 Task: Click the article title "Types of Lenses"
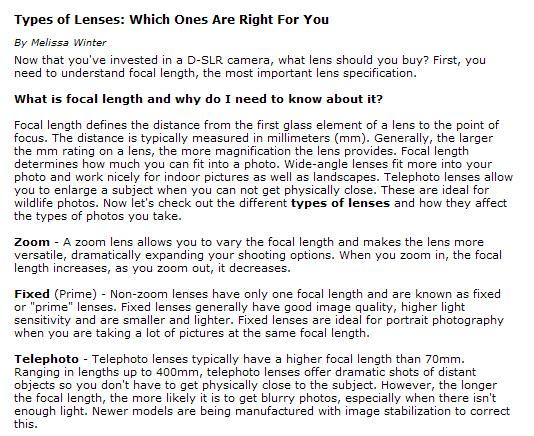[69, 20]
